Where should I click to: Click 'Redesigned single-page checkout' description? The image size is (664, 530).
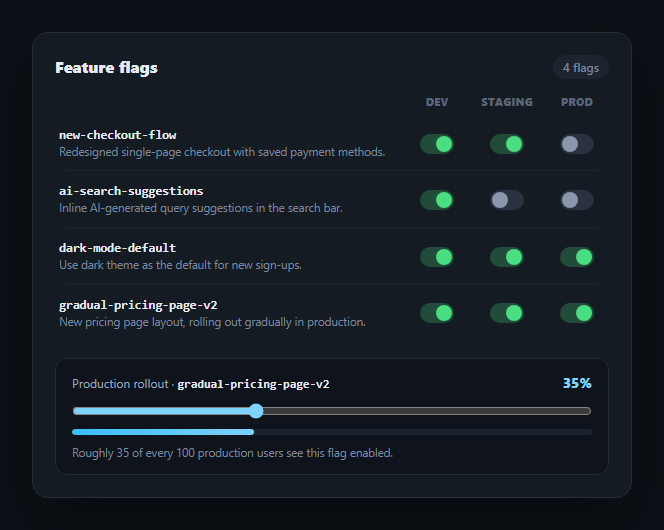[x=222, y=152]
